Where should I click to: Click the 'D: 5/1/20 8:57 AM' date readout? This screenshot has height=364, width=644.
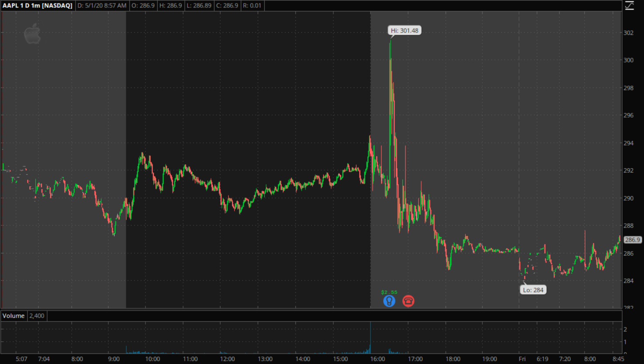point(102,6)
